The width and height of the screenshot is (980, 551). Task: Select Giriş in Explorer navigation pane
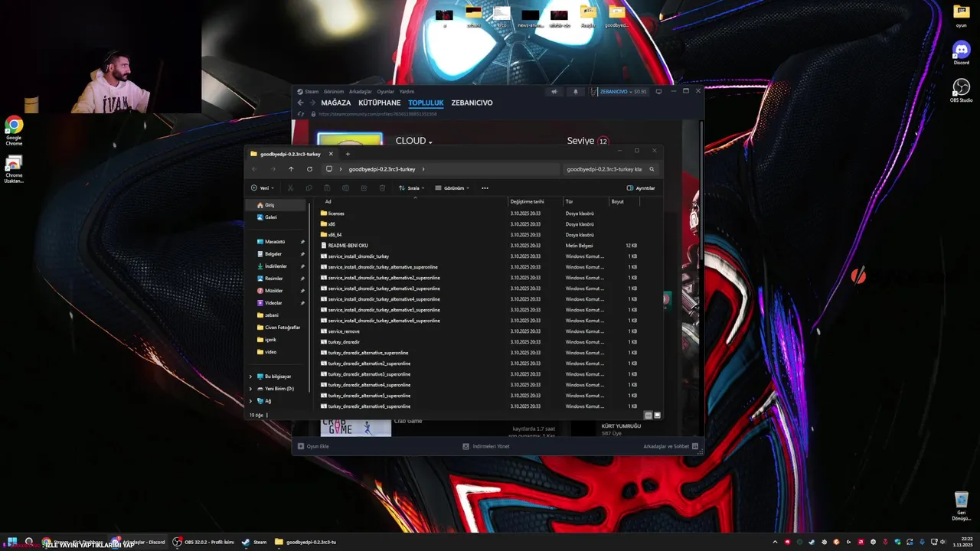(276, 205)
